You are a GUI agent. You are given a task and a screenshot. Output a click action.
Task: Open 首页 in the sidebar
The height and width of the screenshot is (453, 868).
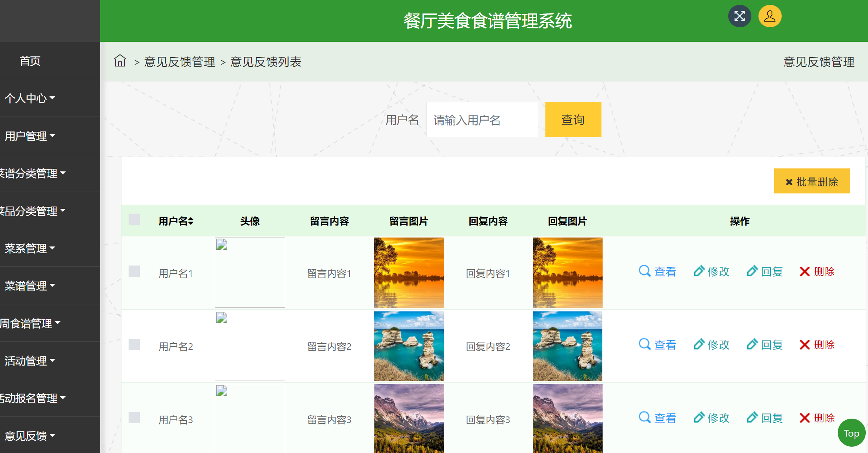click(x=30, y=61)
